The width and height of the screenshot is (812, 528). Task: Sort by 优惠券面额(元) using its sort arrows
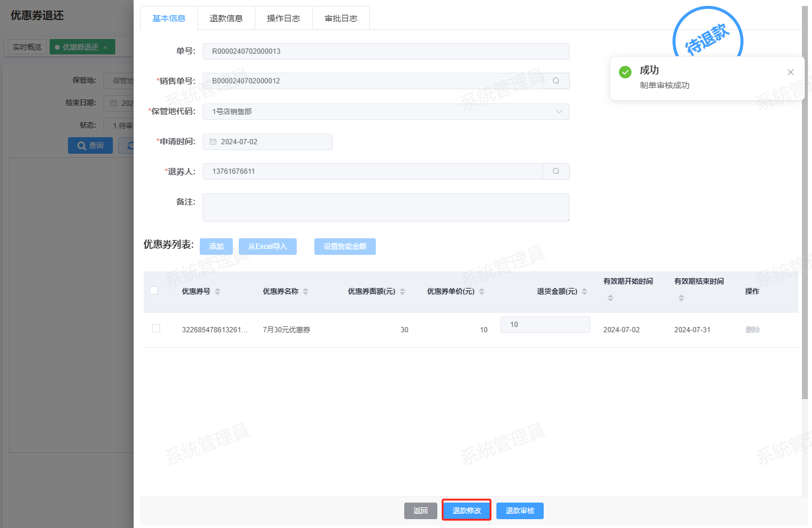pyautogui.click(x=402, y=291)
